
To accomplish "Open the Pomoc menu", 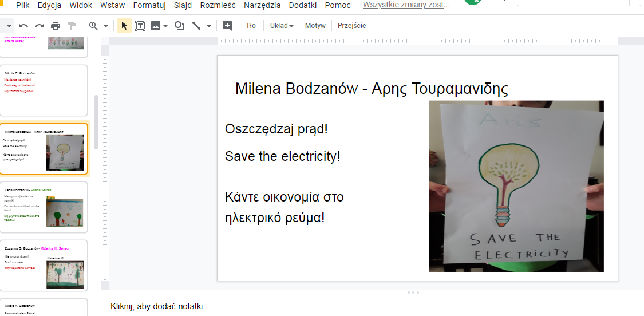I will coord(338,5).
